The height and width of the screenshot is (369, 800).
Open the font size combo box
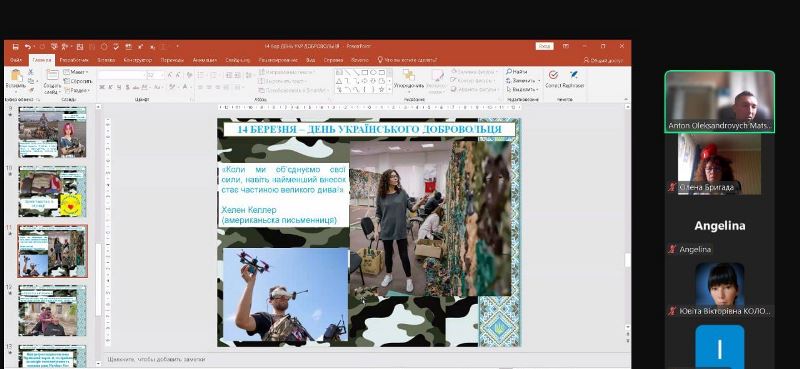coord(156,75)
